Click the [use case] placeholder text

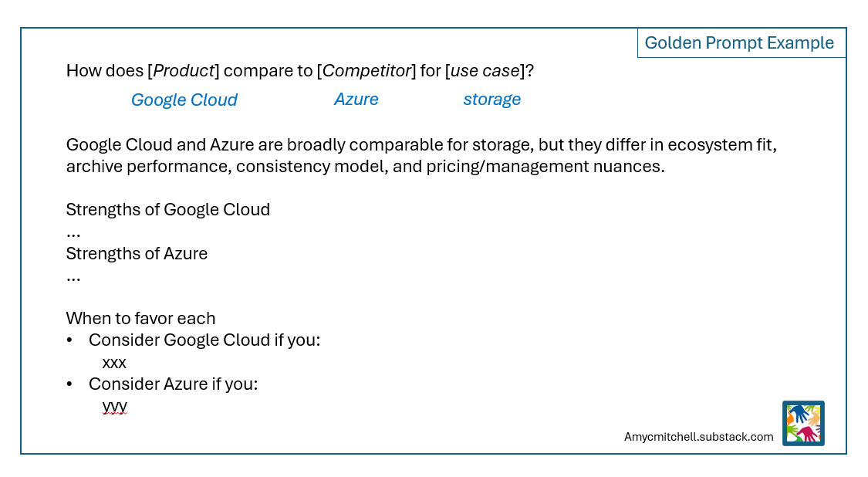pos(485,71)
